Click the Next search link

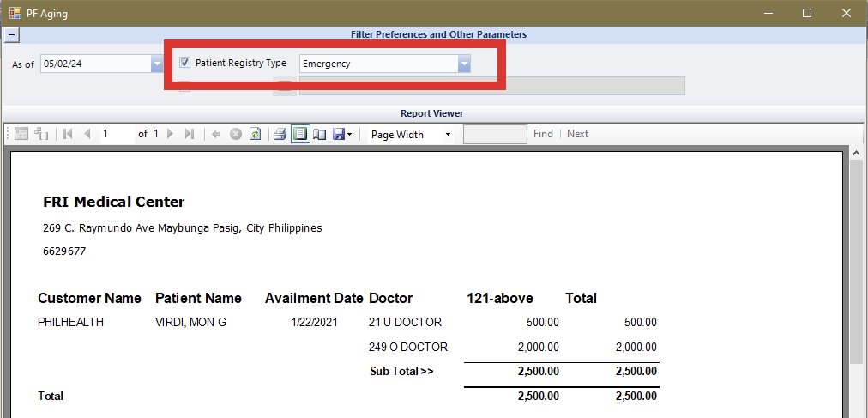coord(577,134)
